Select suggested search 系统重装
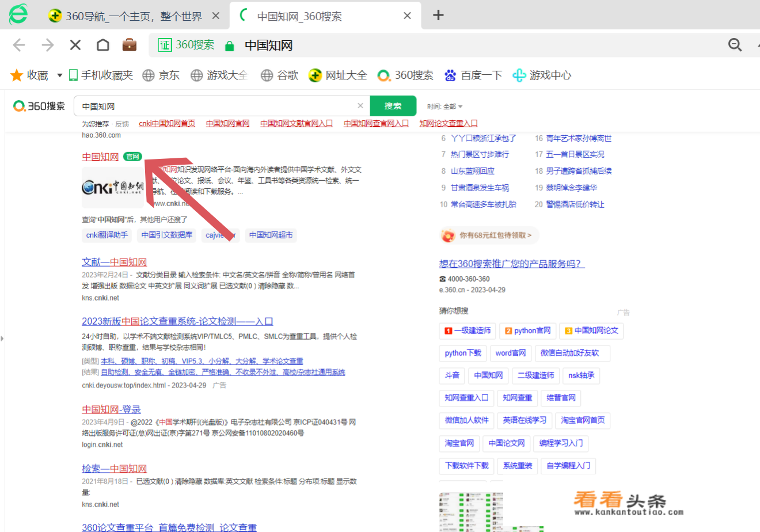This screenshot has height=532, width=760. pyautogui.click(x=518, y=465)
